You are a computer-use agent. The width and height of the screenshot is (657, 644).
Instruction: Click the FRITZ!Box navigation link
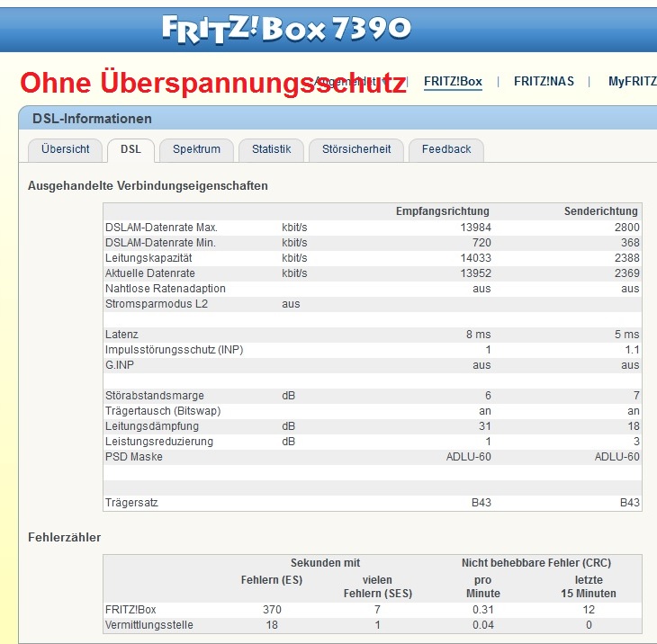[x=453, y=81]
